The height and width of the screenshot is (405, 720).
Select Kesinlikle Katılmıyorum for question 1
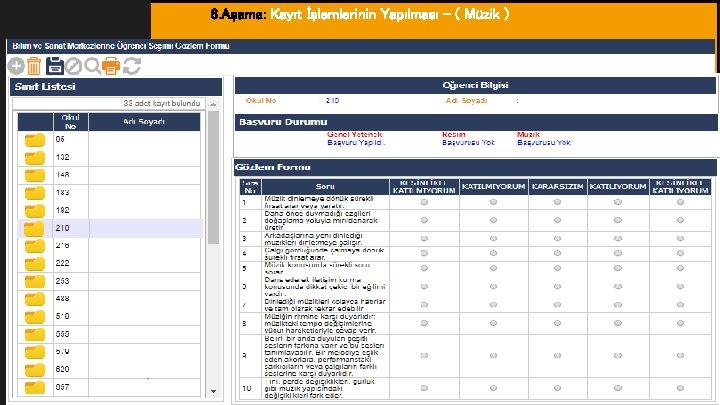[x=424, y=202]
